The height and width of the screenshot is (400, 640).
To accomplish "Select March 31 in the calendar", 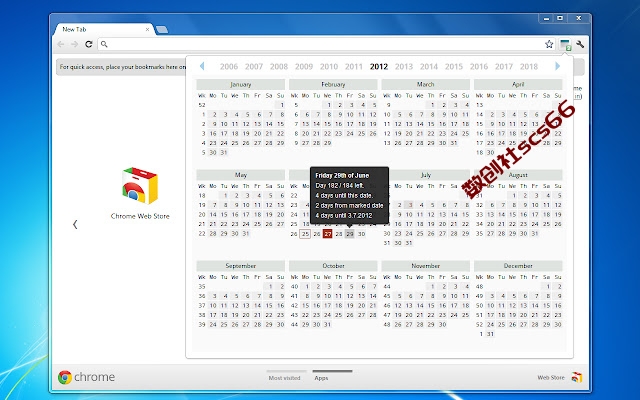I will click(453, 143).
